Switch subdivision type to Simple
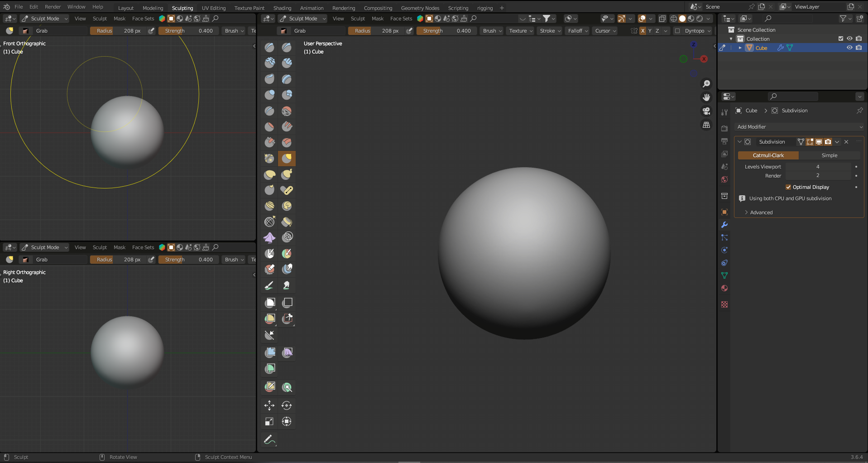The width and height of the screenshot is (868, 463). [x=830, y=155]
